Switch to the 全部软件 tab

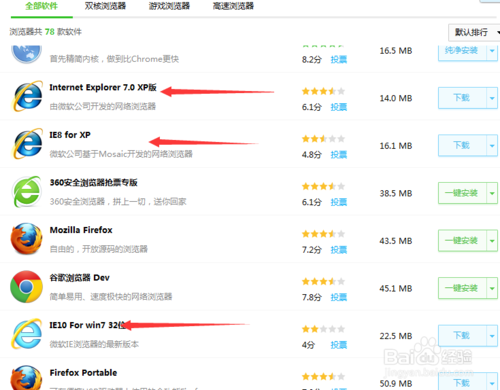[x=42, y=6]
